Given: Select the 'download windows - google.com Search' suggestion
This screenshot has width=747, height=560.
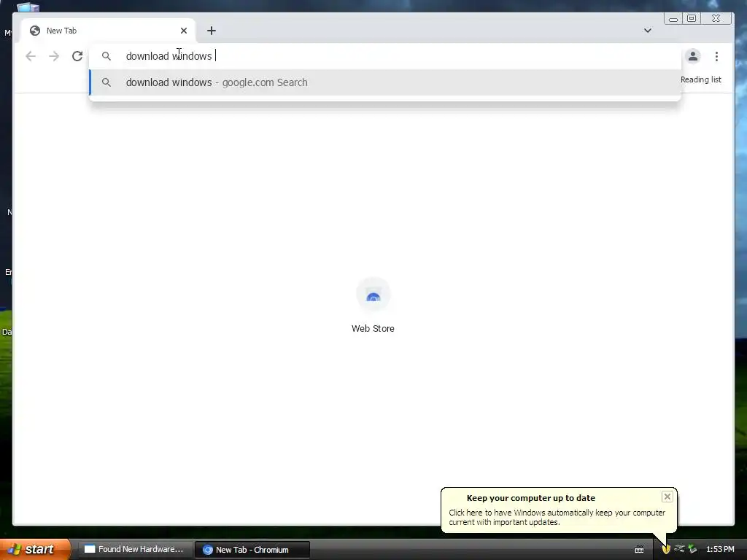Looking at the screenshot, I should tap(385, 82).
